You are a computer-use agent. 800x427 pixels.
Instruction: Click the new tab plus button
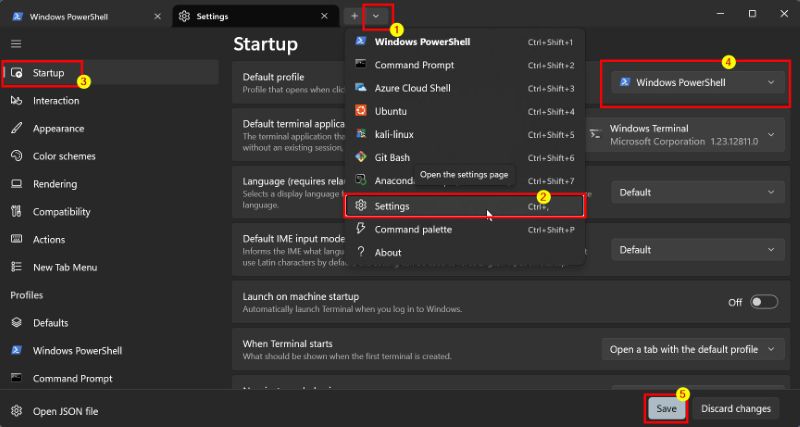point(354,16)
